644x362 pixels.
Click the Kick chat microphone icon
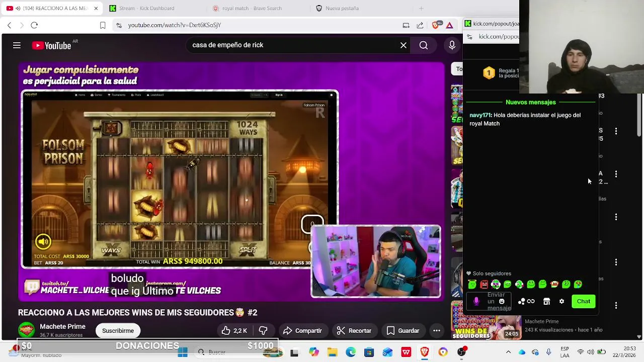(x=476, y=301)
